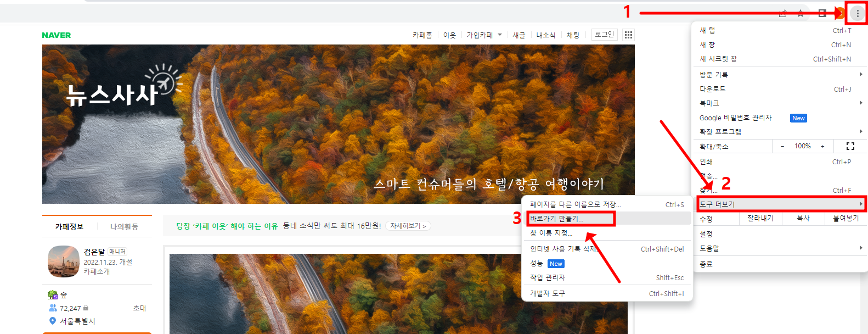
Task: Click 이웃 link in top navigation
Action: [449, 35]
